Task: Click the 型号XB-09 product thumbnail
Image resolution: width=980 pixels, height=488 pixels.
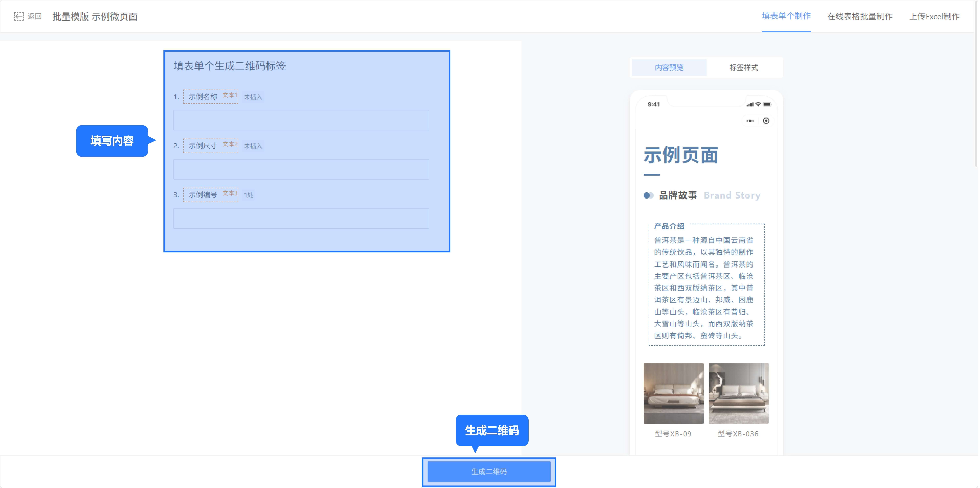Action: (x=673, y=393)
